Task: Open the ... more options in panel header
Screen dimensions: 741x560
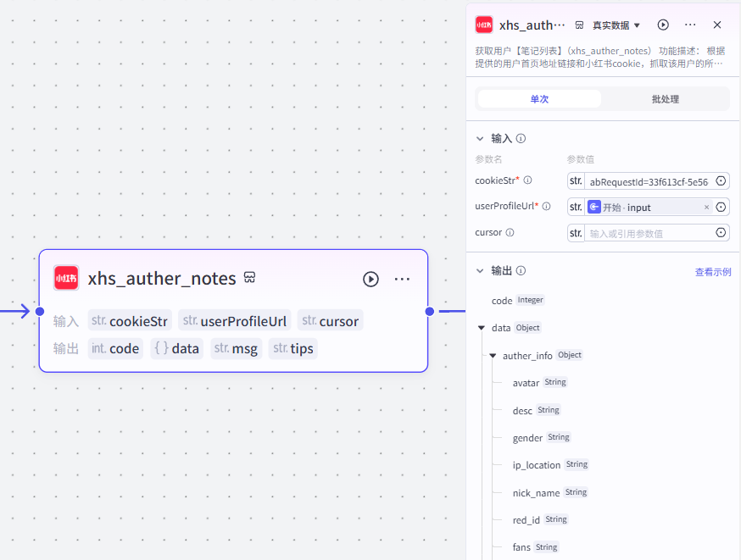Action: point(690,25)
